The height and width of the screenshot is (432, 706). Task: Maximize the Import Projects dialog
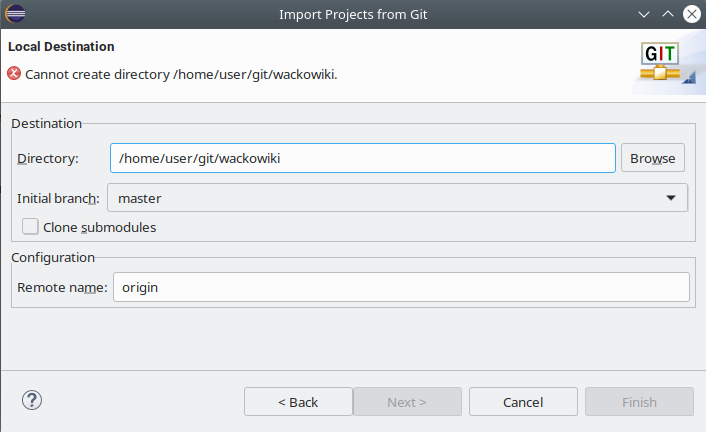click(666, 14)
